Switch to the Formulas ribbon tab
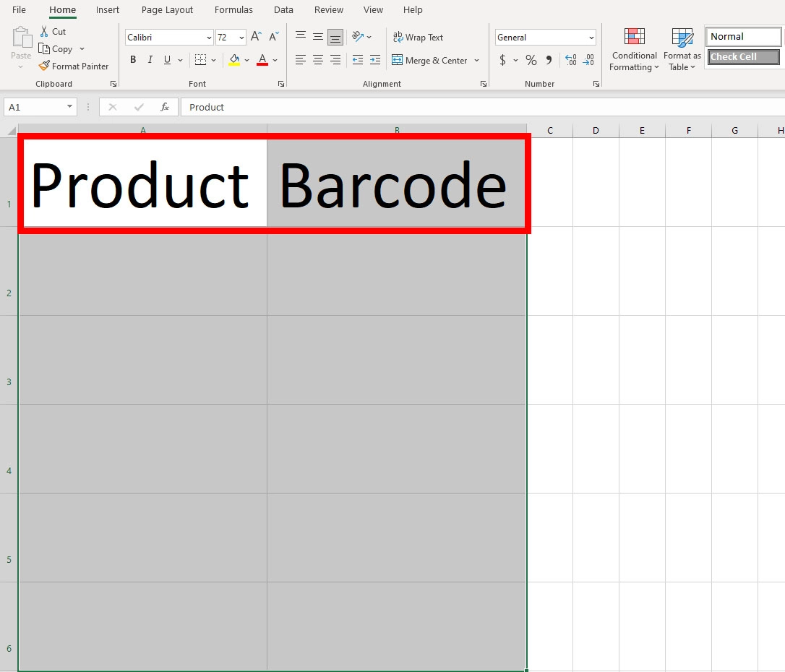Viewport: 785px width, 672px height. (233, 9)
